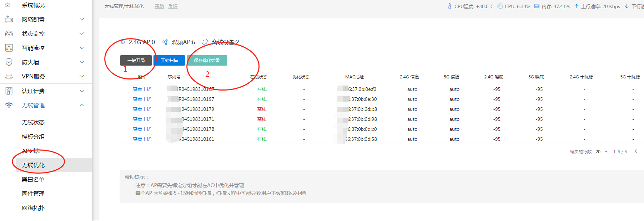The height and width of the screenshot is (221, 644).
Task: Expand the 防火墙 menu chevron
Action: click(82, 62)
